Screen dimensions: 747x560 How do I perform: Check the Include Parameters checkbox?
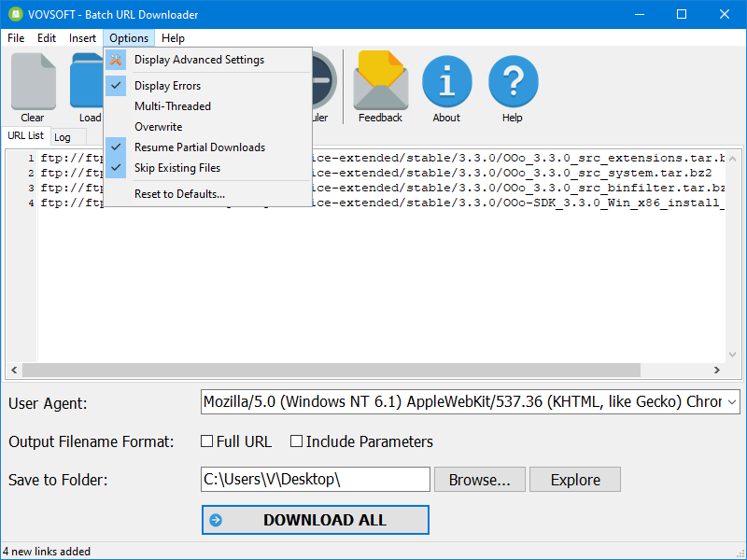pos(296,441)
